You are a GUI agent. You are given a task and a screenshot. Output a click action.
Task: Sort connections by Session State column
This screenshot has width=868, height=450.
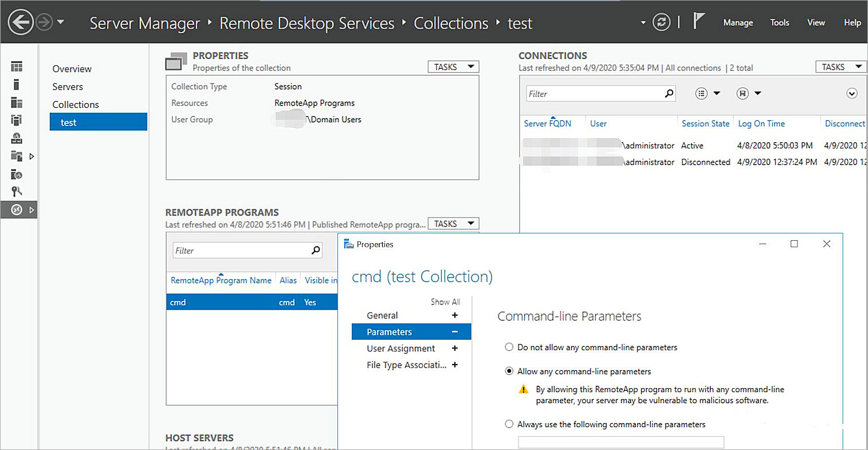pyautogui.click(x=705, y=123)
